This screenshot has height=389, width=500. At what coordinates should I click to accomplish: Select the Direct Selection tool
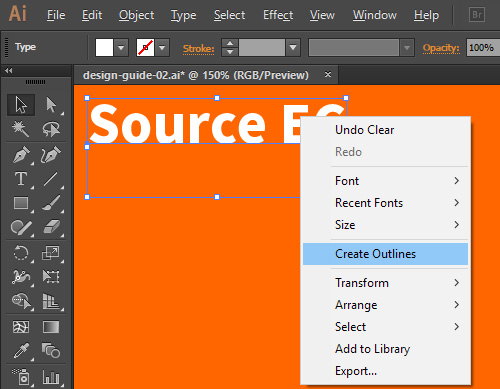click(x=51, y=105)
